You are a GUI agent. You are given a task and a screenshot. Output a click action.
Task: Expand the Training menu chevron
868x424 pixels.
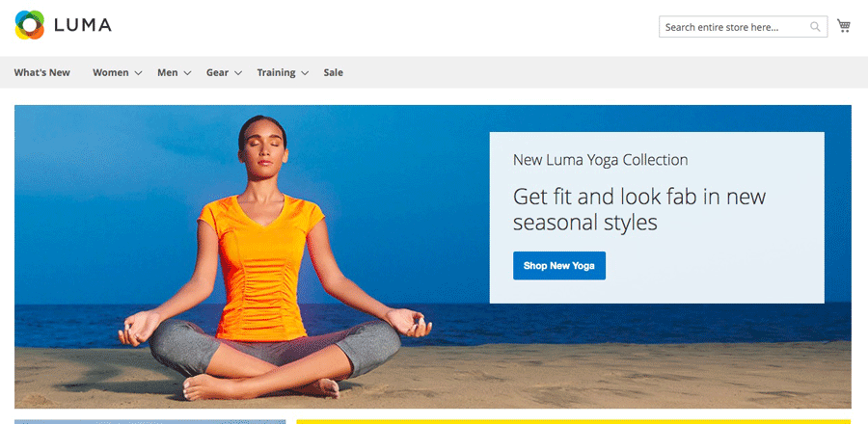tap(305, 73)
